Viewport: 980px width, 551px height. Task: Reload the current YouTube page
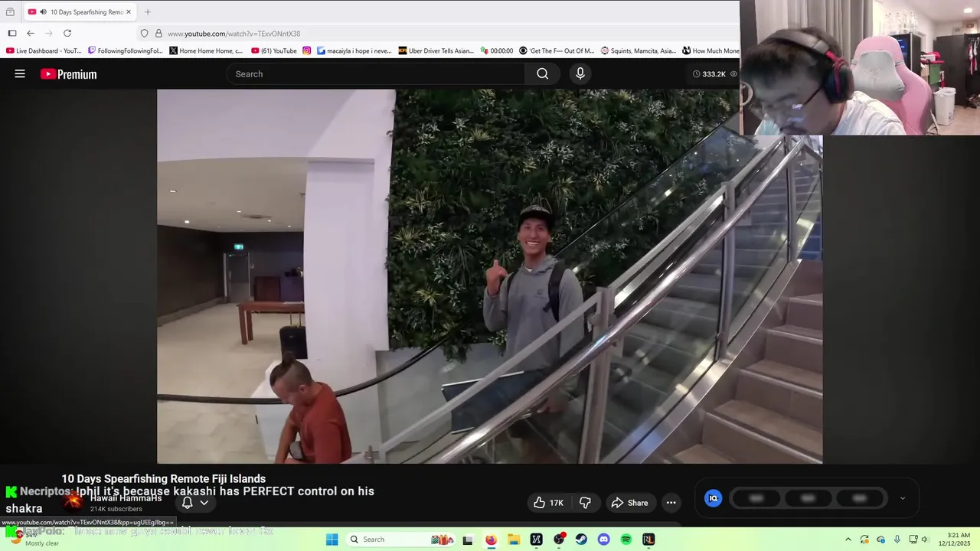click(x=67, y=33)
